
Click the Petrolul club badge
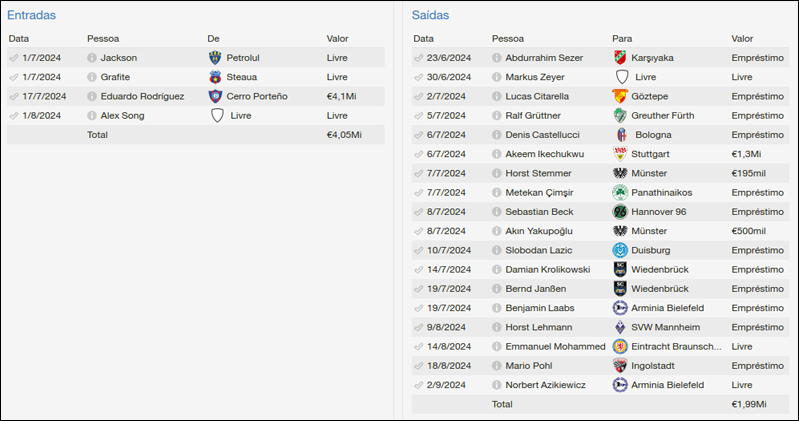(x=217, y=58)
